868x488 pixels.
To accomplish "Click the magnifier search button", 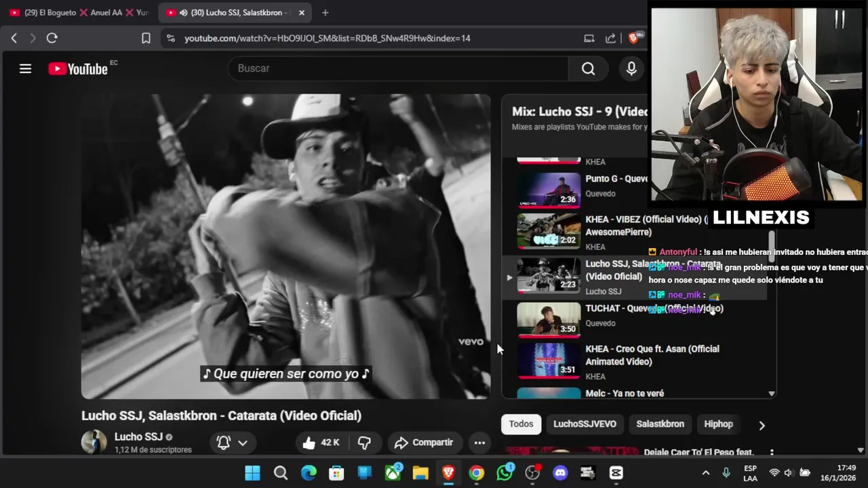I will pos(588,68).
